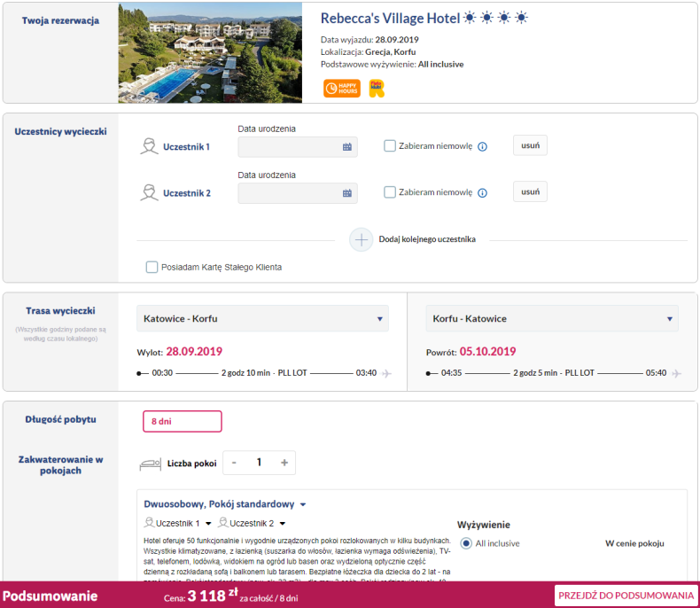Check Zabieram niemowlę for Uczestnik 1
The image size is (700, 608).
click(390, 146)
